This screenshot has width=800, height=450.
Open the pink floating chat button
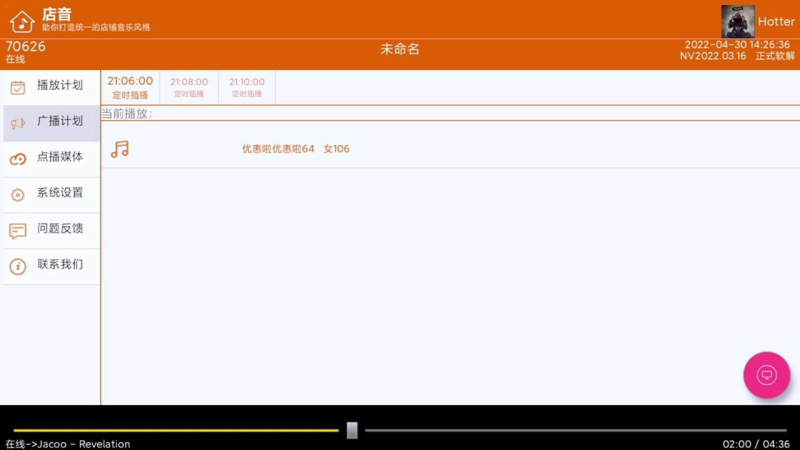point(767,375)
